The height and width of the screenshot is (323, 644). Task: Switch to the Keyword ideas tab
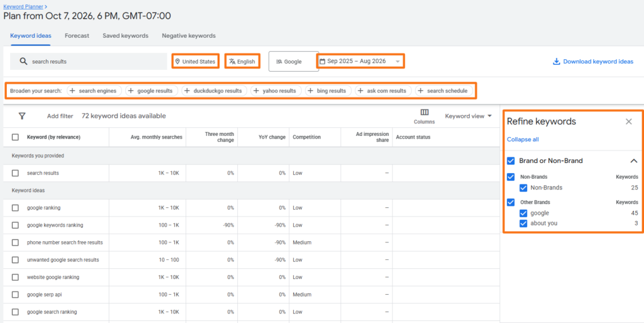point(31,36)
